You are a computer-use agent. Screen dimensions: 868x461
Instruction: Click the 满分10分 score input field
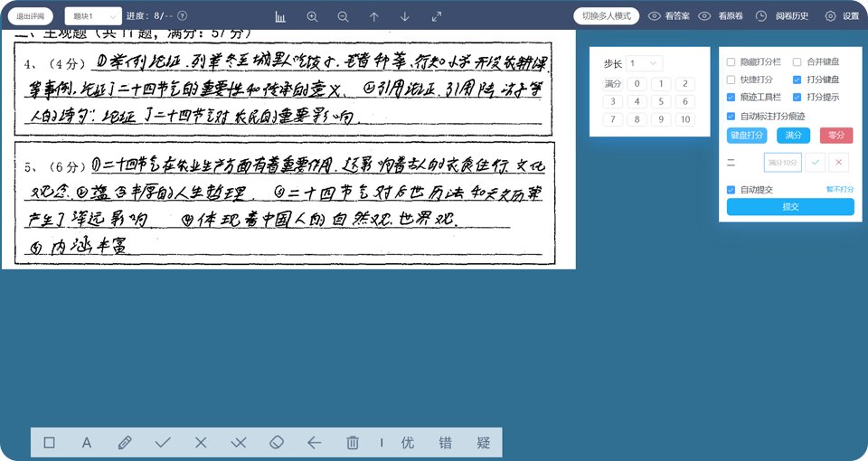[782, 163]
